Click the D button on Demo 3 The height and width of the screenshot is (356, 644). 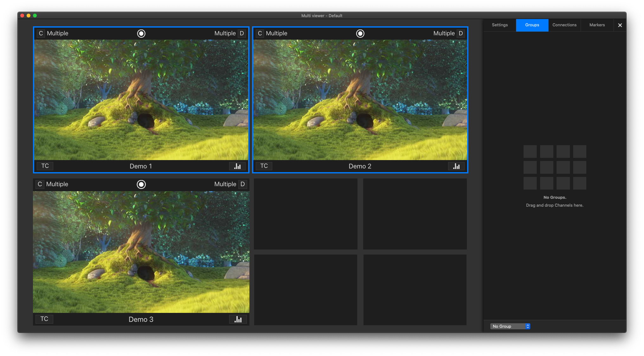(242, 184)
